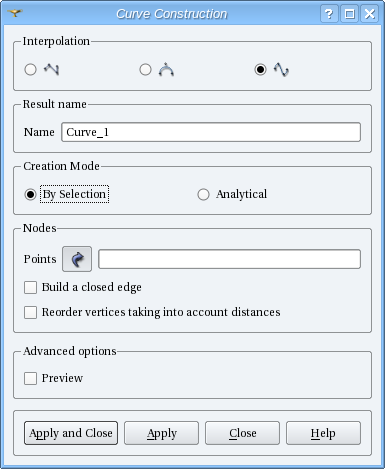Screen dimensions: 385x469
Task: Select the B-spline interpolation icon
Action: pyautogui.click(x=281, y=69)
